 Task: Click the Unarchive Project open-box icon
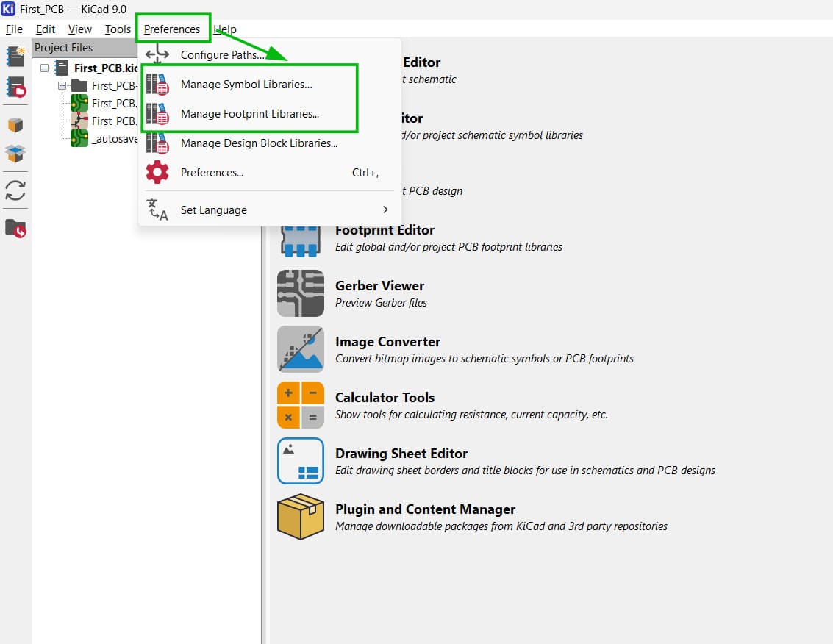click(15, 154)
